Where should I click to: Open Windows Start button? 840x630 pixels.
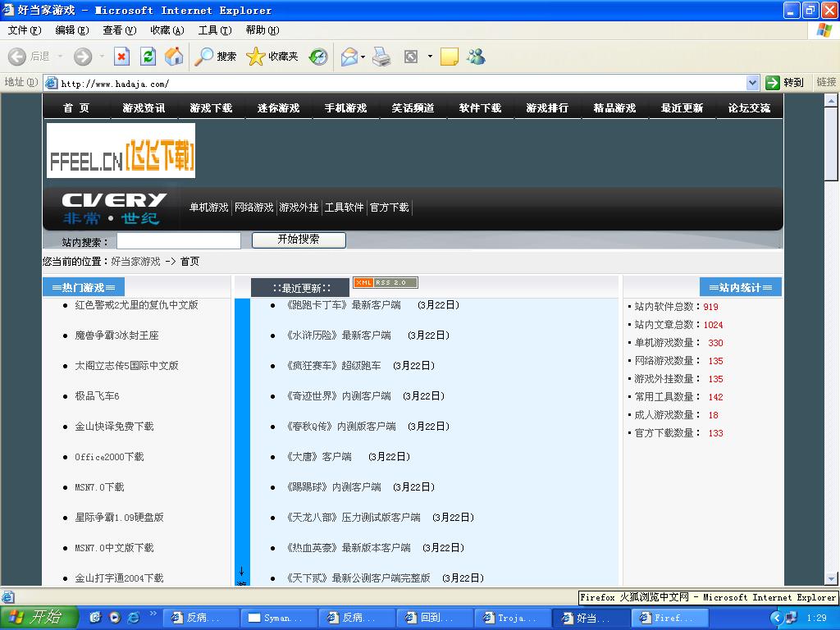coord(39,617)
